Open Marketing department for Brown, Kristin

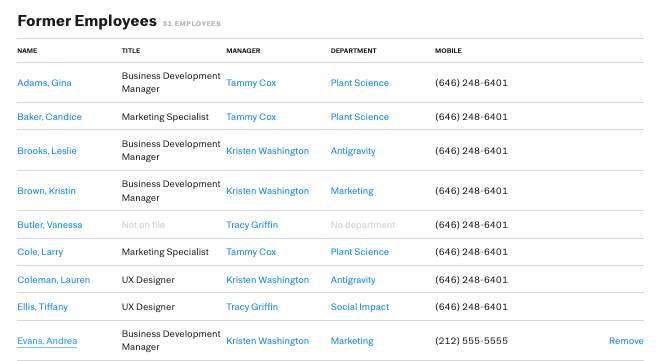tap(352, 191)
